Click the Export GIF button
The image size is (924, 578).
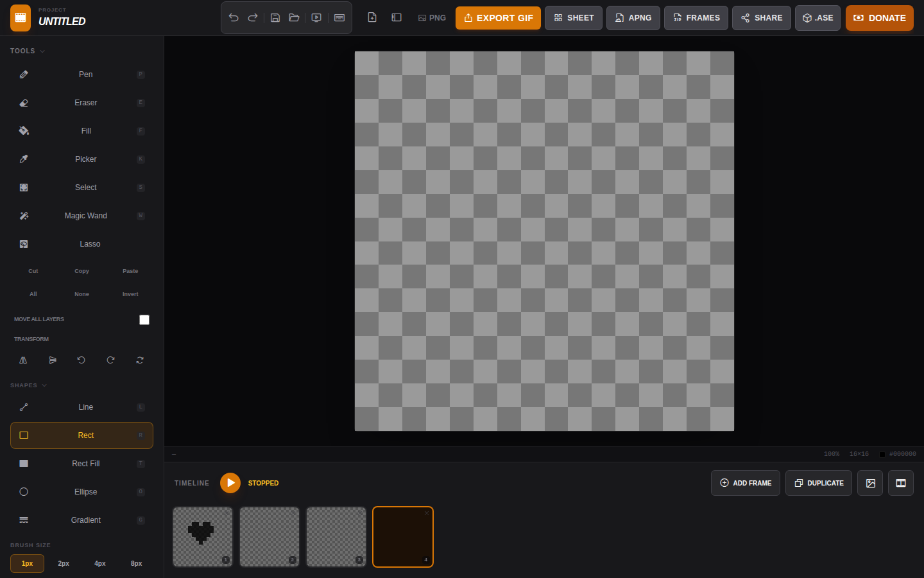tap(498, 18)
